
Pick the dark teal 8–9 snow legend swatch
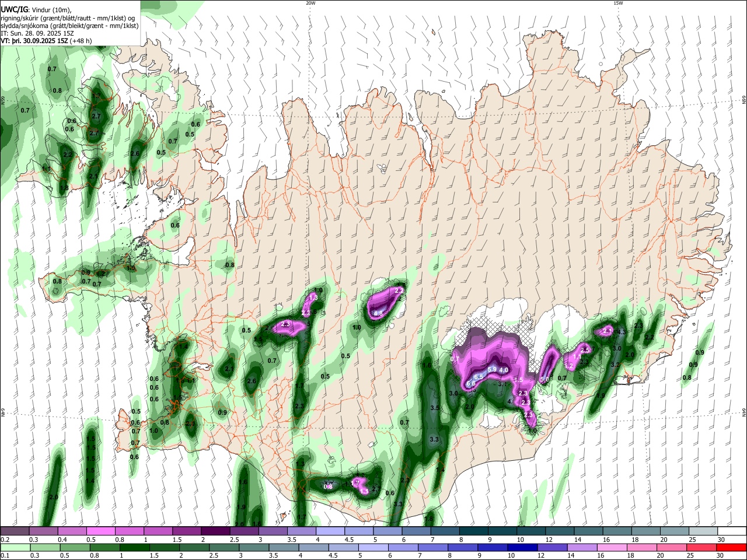[x=473, y=531]
